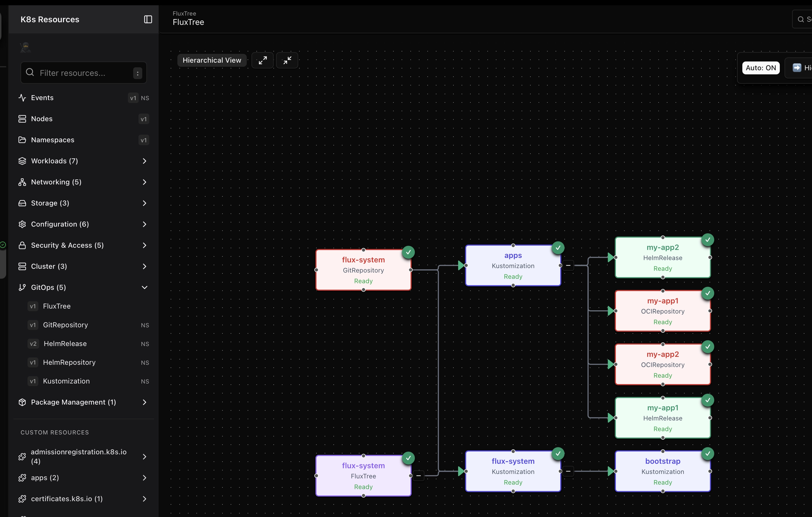Viewport: 812px width, 517px height.
Task: Click the collapse-all nodes arrows icon
Action: [x=287, y=60]
